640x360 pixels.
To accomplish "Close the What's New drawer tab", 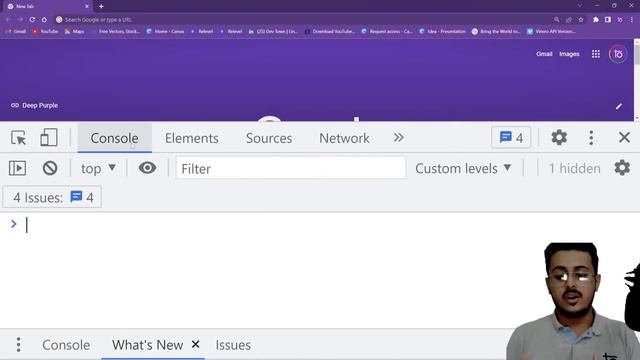I will 196,344.
